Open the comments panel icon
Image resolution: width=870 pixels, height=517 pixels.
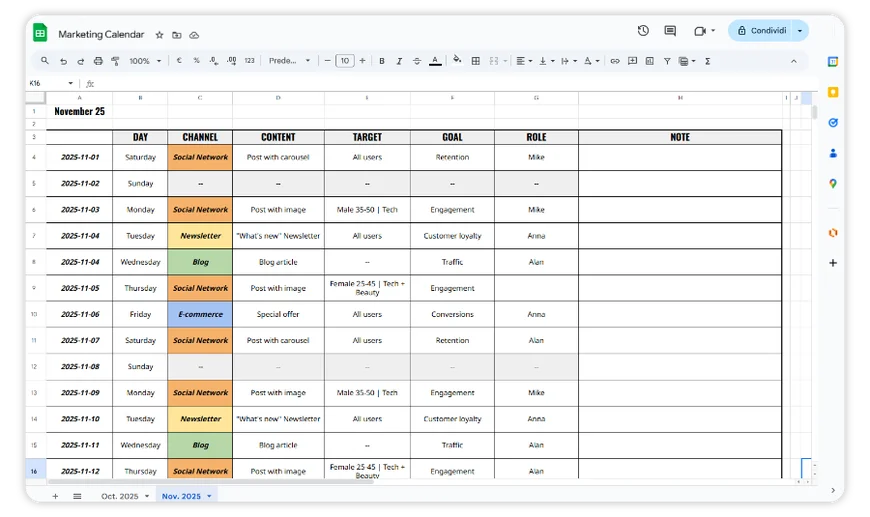coord(670,31)
